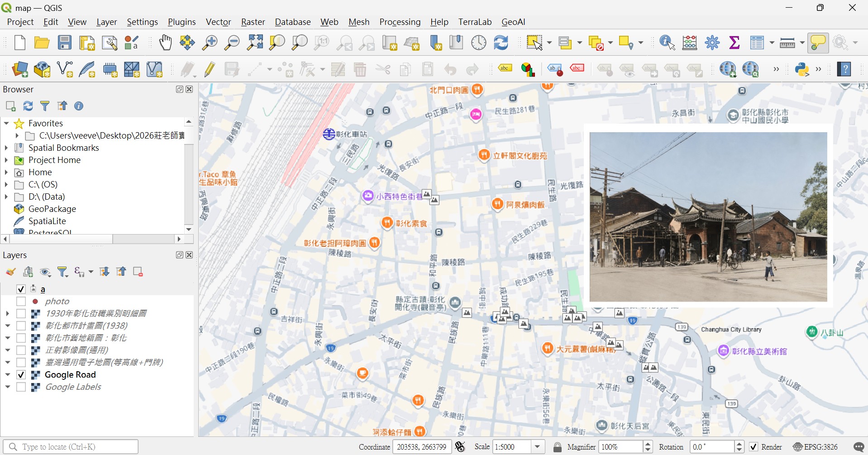Viewport: 868px width, 455px height.
Task: Enable the 彰化都市計畫圖(1938) layer
Action: pos(21,326)
